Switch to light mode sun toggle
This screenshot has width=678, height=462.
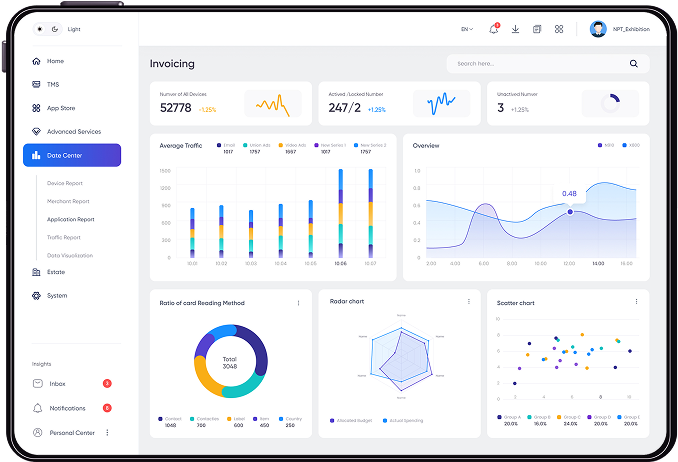point(40,29)
